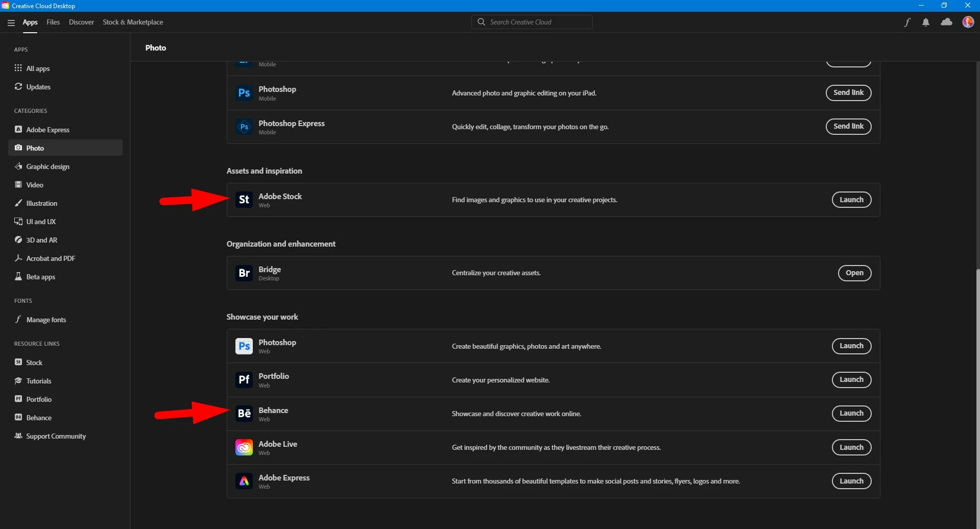980x529 pixels.
Task: Click the Photoshop Web app icon
Action: point(244,346)
